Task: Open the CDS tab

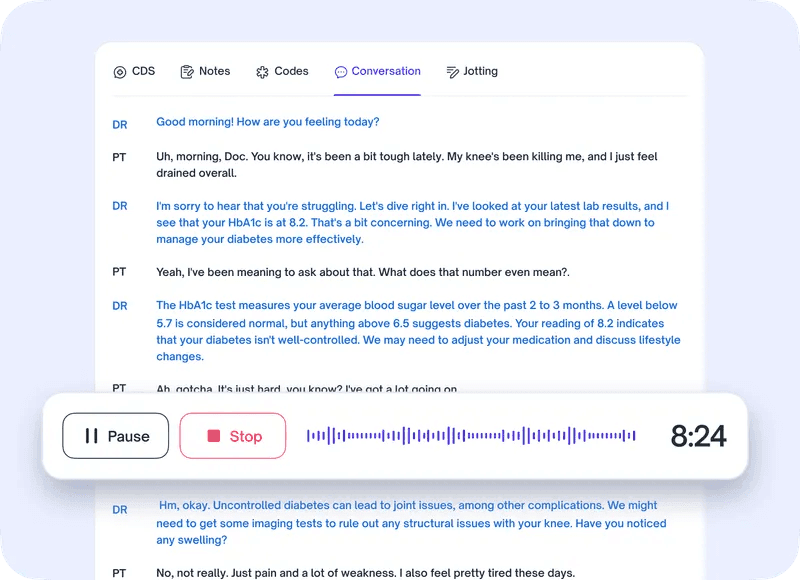Action: pos(134,71)
